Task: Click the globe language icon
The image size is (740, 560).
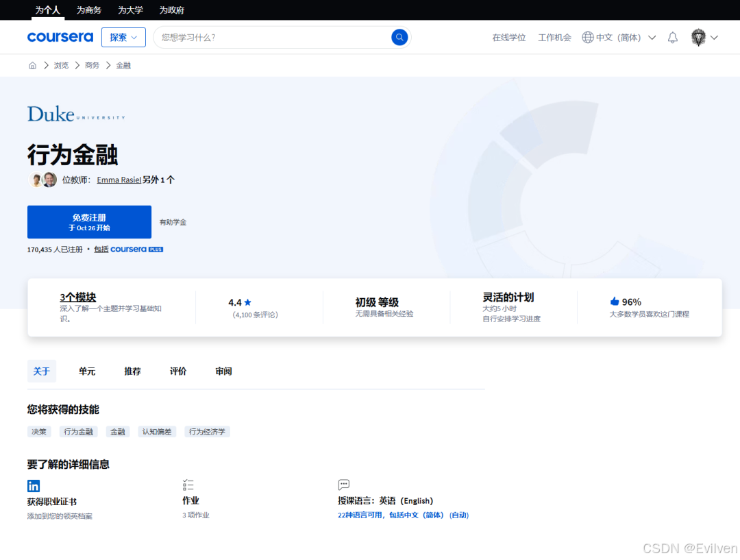Action: 588,37
